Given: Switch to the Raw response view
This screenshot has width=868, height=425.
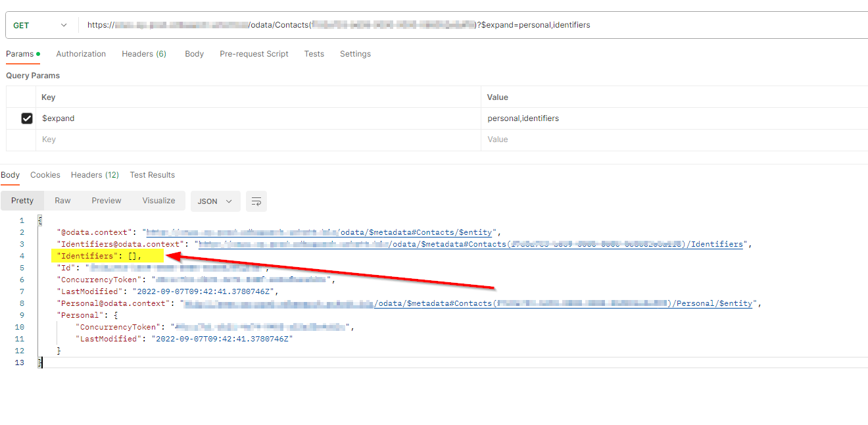Looking at the screenshot, I should click(62, 200).
